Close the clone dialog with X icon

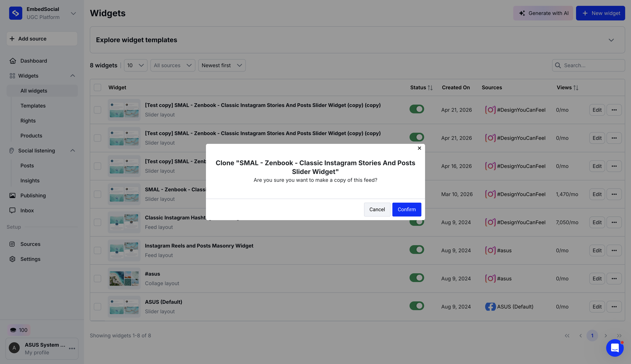[x=419, y=148]
